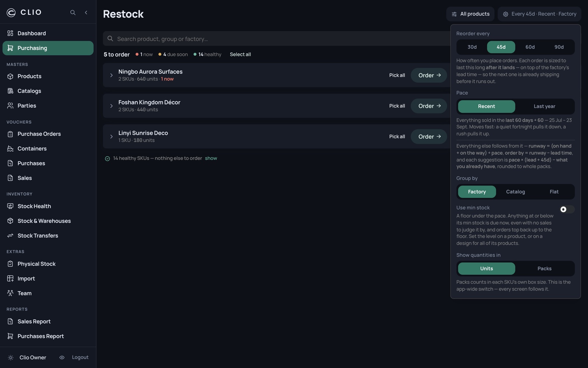Click the product search field

point(277,39)
